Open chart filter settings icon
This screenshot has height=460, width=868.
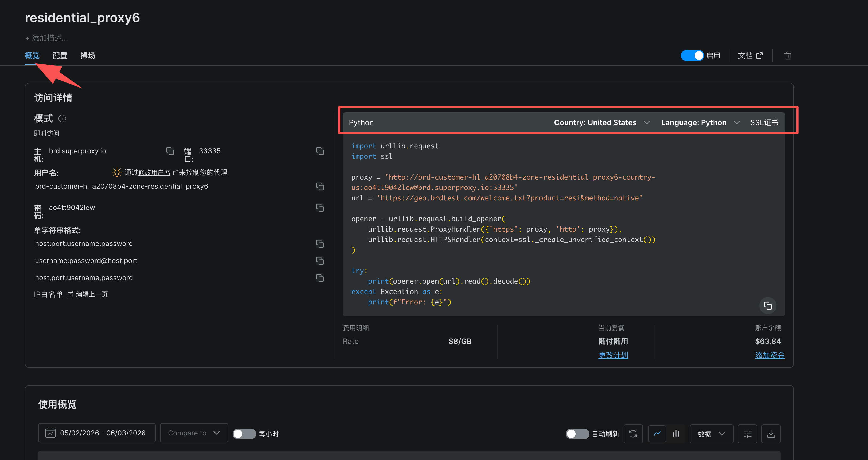(747, 434)
